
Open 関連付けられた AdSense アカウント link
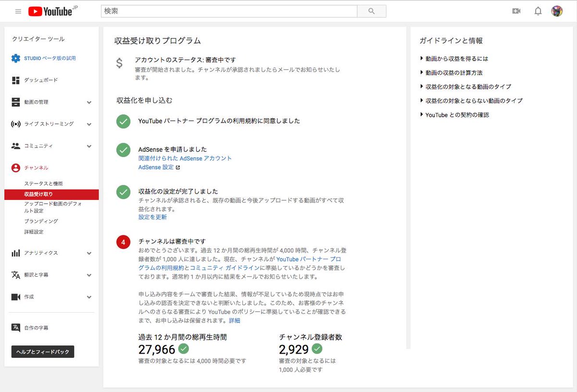click(x=185, y=159)
